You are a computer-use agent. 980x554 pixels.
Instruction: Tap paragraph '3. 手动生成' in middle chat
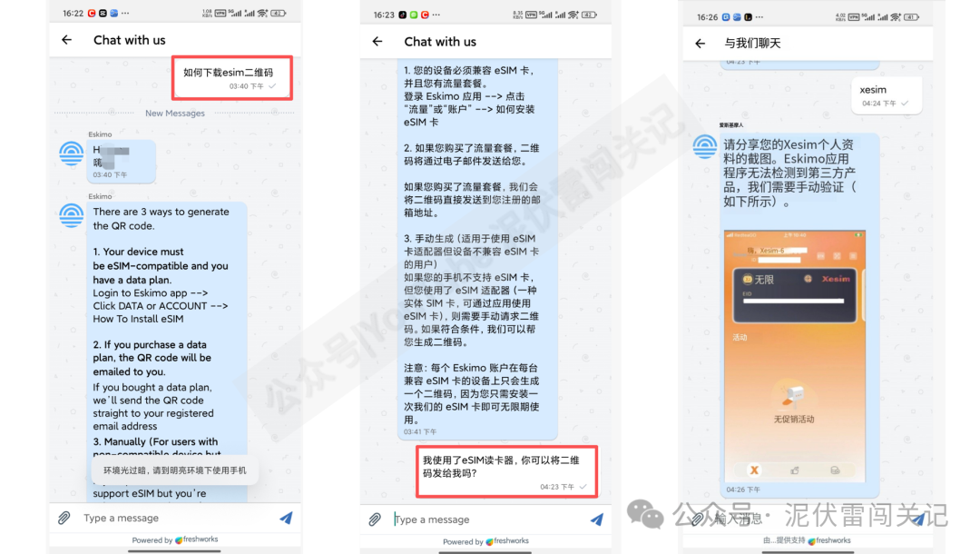pyautogui.click(x=471, y=290)
